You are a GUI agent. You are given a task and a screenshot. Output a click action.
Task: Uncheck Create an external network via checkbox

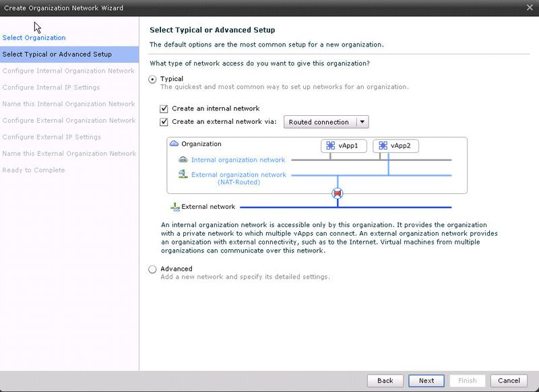point(164,122)
